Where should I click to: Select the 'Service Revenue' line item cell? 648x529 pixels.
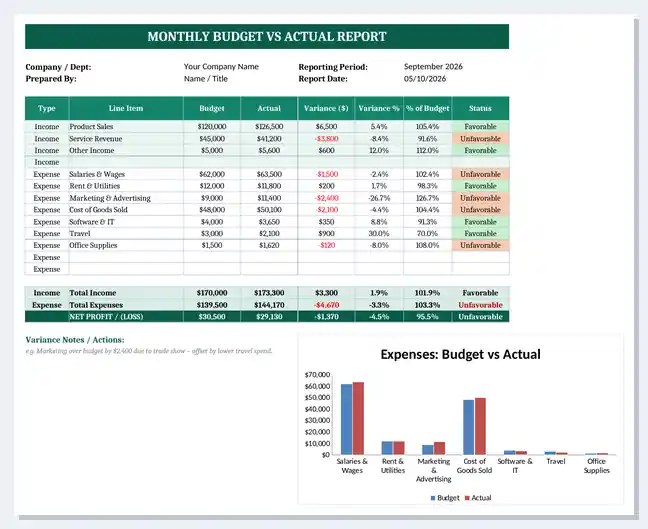126,138
